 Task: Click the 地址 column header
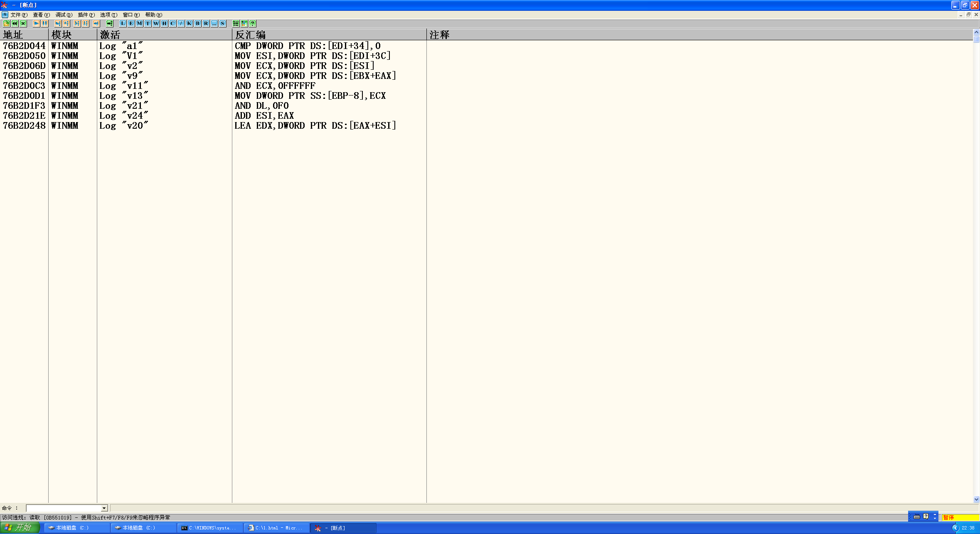[x=24, y=34]
